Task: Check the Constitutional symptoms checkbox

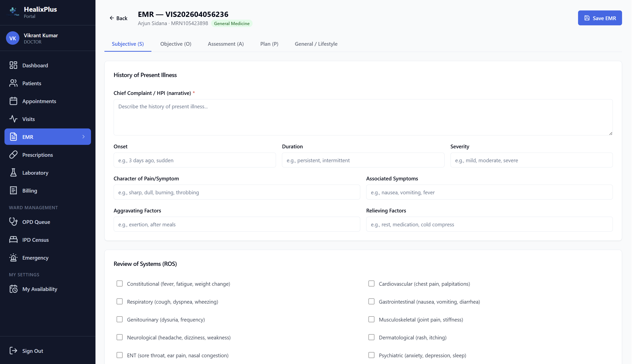Action: [x=120, y=283]
